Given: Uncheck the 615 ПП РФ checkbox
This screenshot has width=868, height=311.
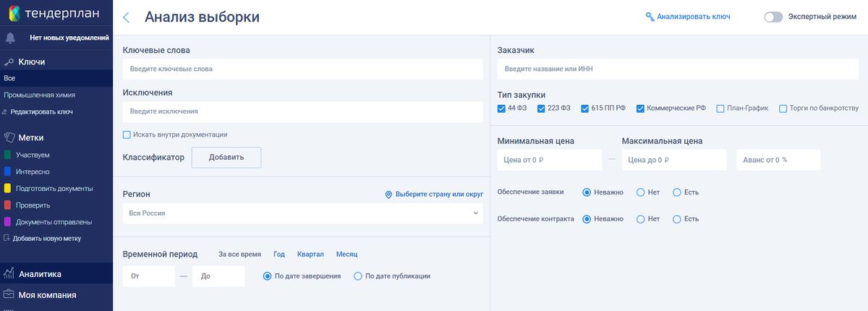Looking at the screenshot, I should [586, 108].
